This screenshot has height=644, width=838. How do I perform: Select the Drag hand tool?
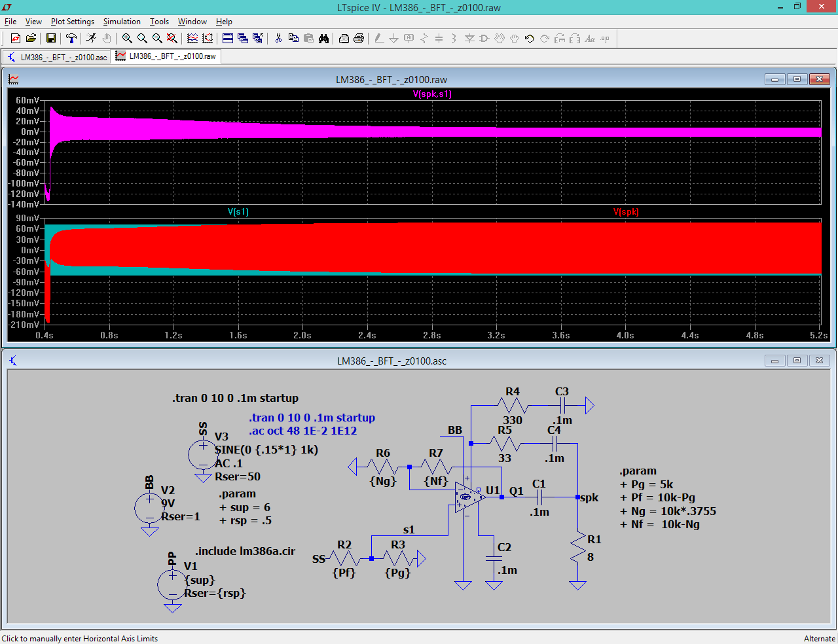(515, 39)
